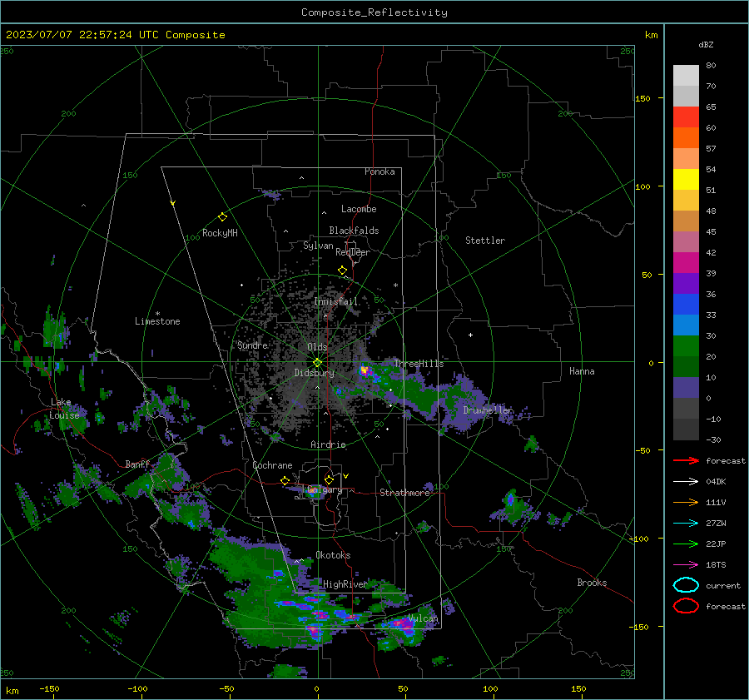Click the white 04DK arrow legend icon

(686, 481)
